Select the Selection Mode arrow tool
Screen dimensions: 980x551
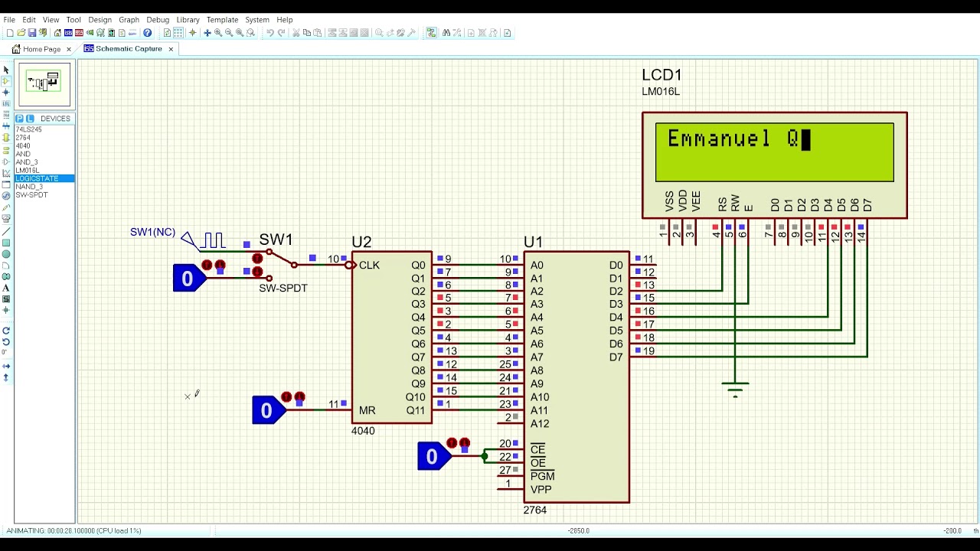click(x=6, y=70)
